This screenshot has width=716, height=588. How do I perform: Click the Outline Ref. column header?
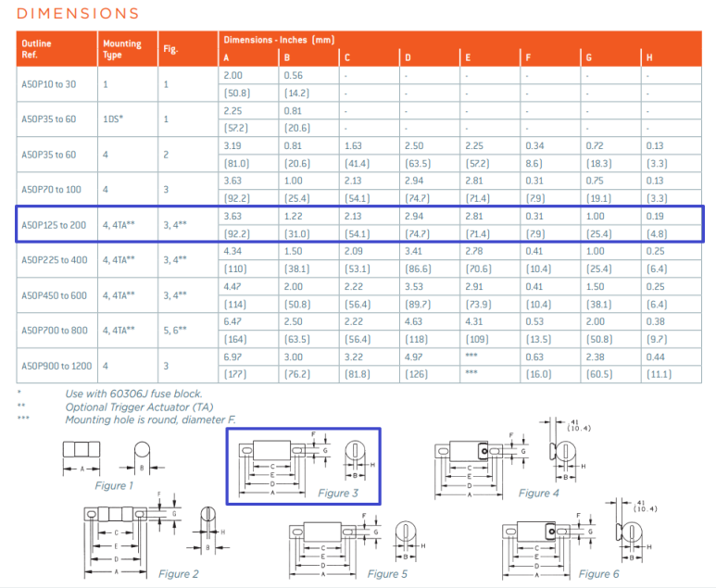(57, 49)
